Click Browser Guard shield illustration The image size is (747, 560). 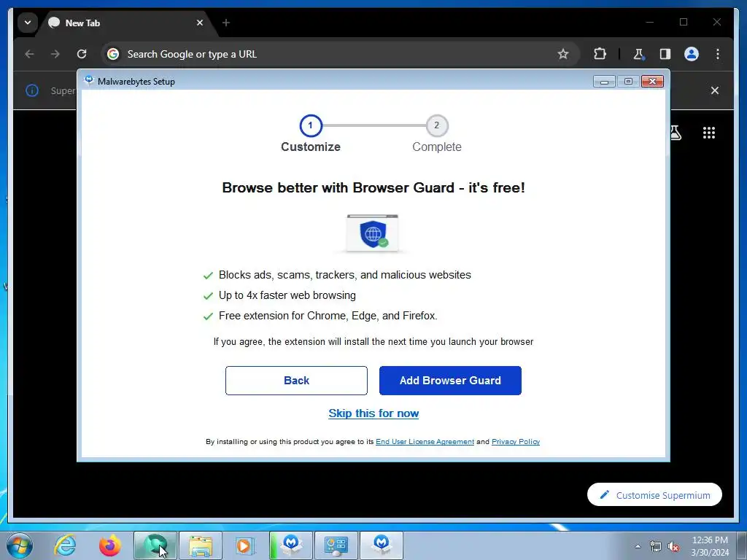[x=373, y=233]
